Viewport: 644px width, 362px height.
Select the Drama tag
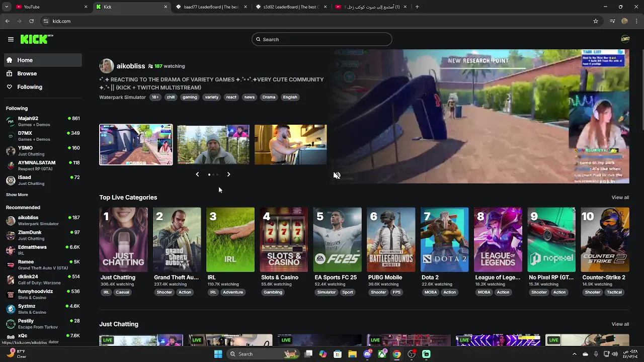269,97
